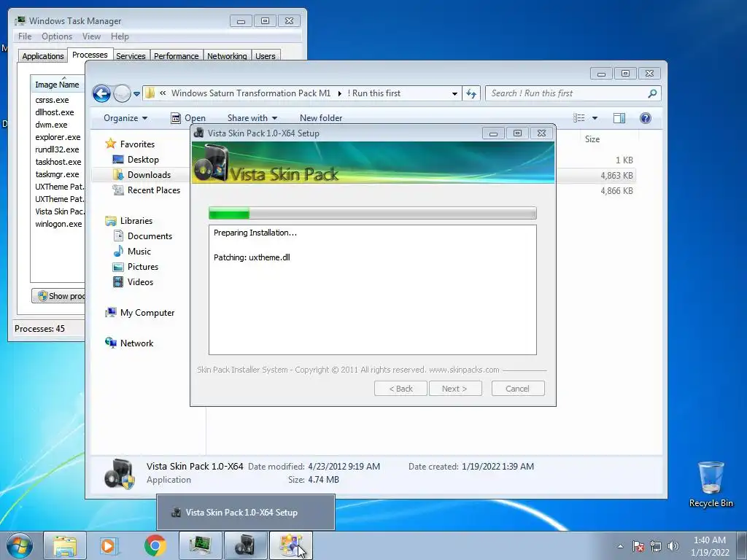Switch to Performance tab in Task Manager
Screen dimensions: 747x560
(x=177, y=55)
